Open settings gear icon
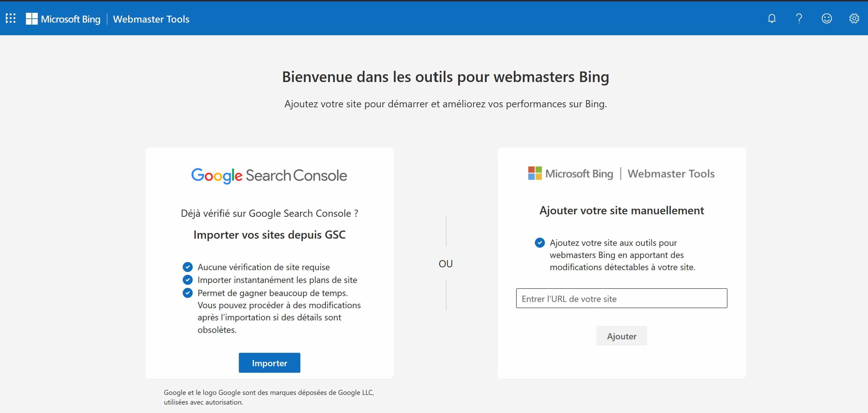 [854, 18]
